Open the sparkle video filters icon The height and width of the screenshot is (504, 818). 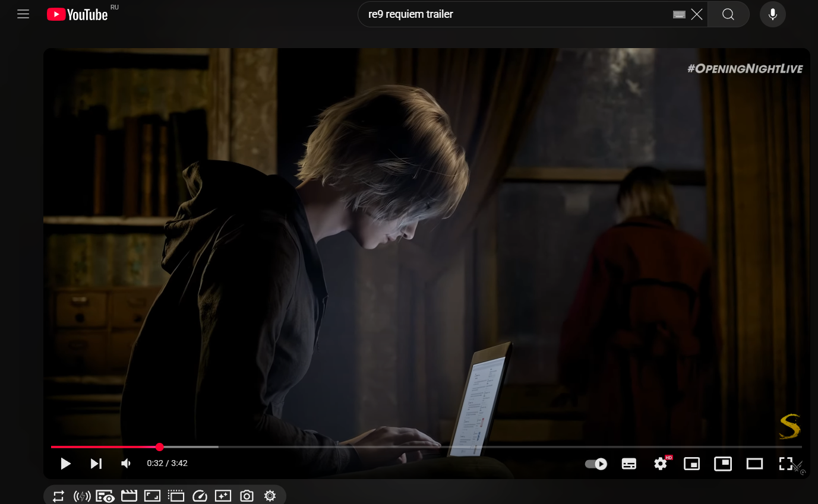tap(223, 496)
